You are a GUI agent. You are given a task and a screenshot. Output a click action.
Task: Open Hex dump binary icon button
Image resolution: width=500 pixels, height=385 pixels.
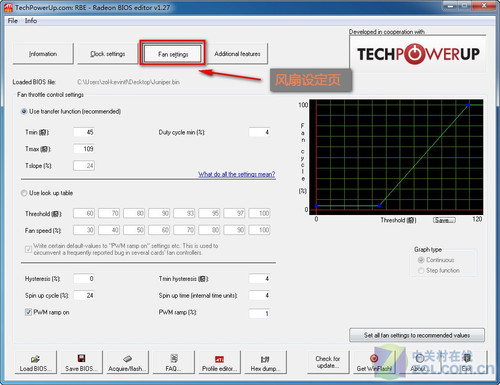click(x=265, y=362)
